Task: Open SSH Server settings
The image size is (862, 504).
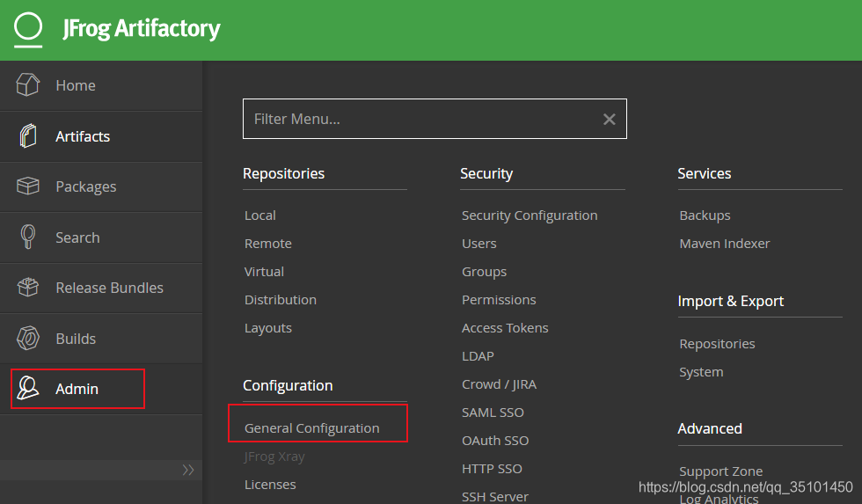Action: (494, 497)
